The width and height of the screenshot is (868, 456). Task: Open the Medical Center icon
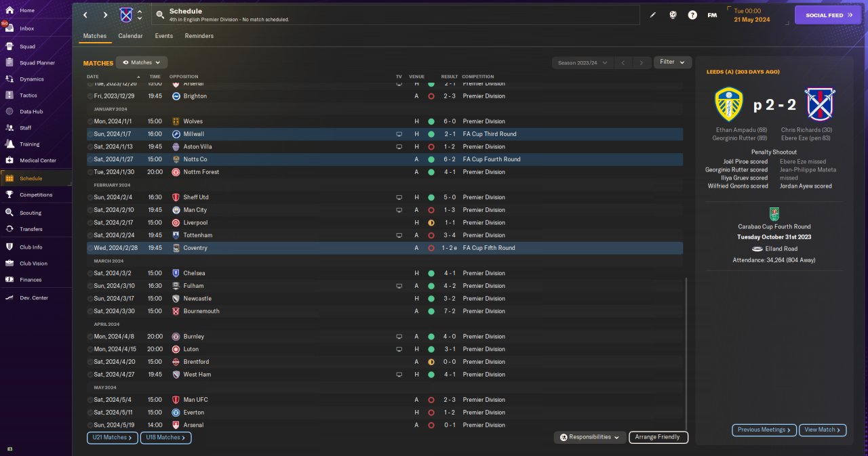tap(9, 161)
